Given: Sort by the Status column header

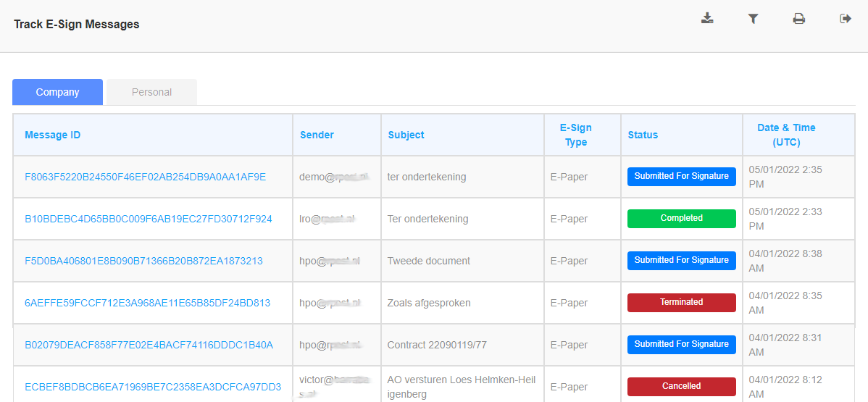Looking at the screenshot, I should pos(643,135).
